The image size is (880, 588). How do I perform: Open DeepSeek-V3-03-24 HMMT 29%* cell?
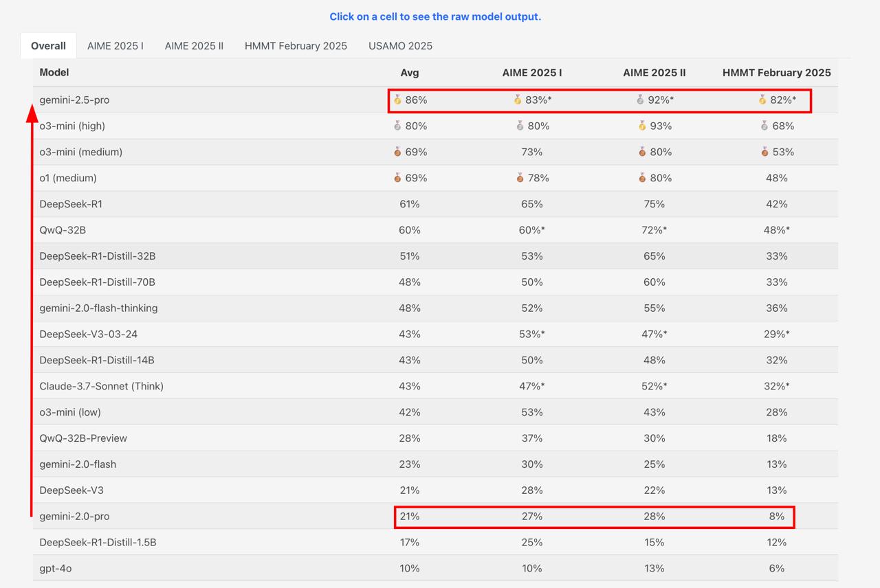click(x=777, y=335)
